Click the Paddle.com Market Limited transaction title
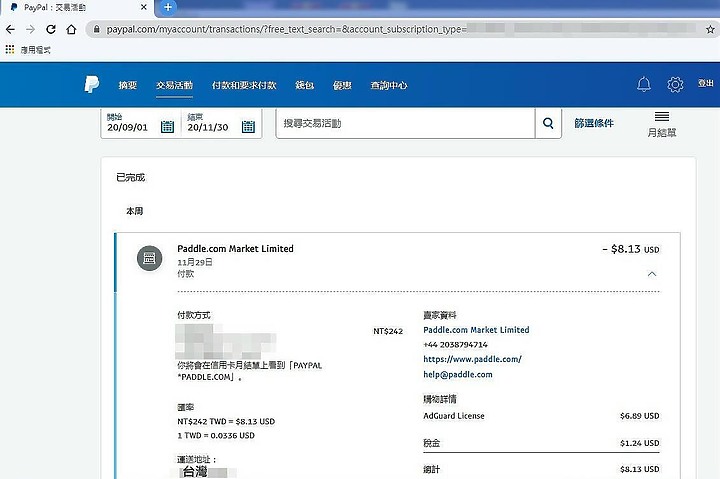Image resolution: width=720 pixels, height=479 pixels. click(x=235, y=248)
